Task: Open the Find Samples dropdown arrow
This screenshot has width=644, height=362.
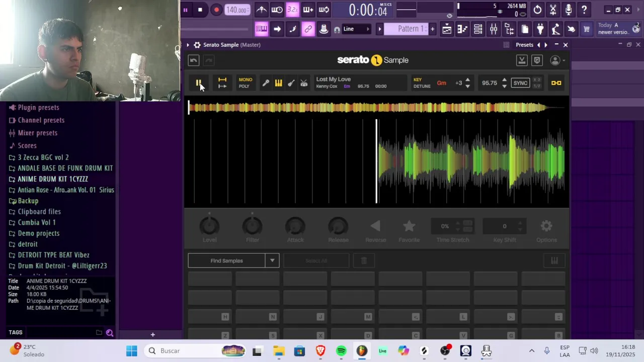Action: (272, 260)
